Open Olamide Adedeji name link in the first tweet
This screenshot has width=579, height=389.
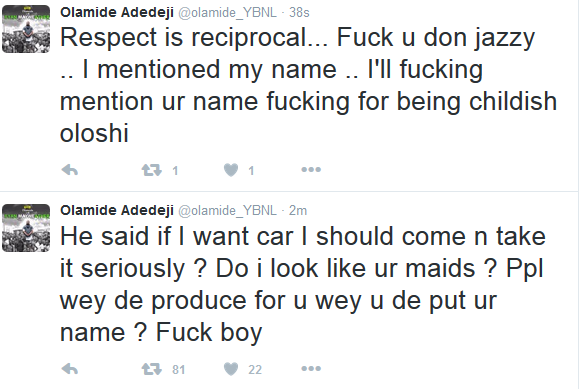coord(117,13)
